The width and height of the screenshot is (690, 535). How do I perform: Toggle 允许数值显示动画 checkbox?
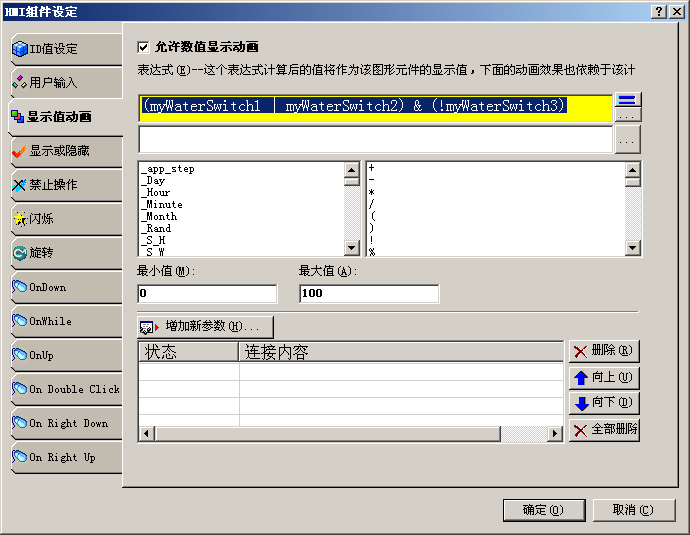[143, 47]
